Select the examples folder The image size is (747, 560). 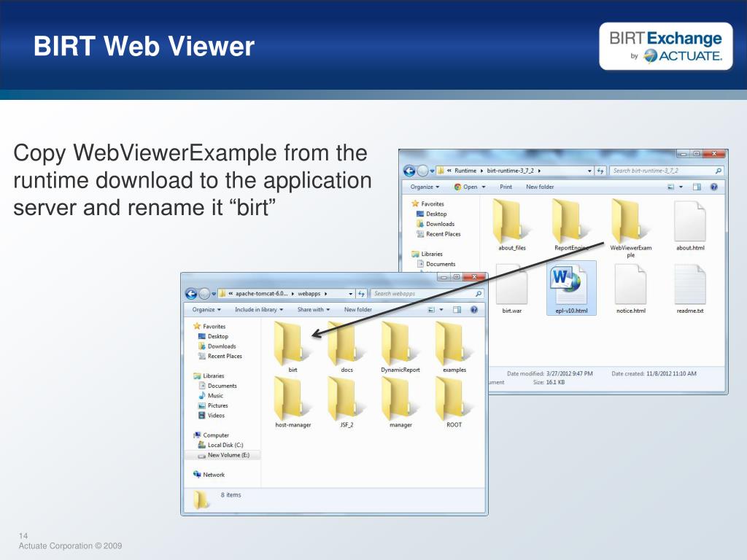pyautogui.click(x=454, y=346)
